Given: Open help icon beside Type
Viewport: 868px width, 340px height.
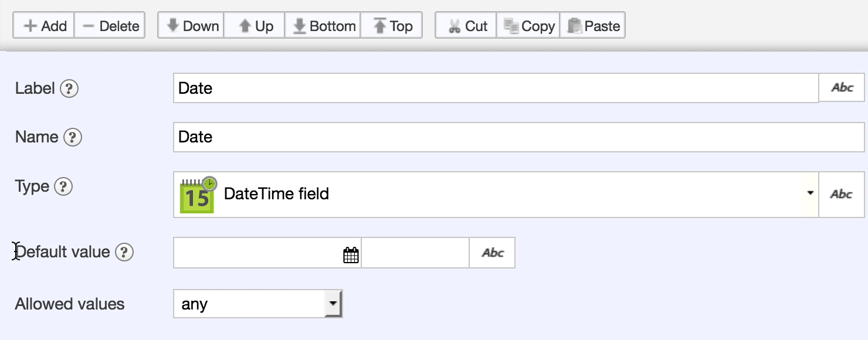Looking at the screenshot, I should click(63, 186).
